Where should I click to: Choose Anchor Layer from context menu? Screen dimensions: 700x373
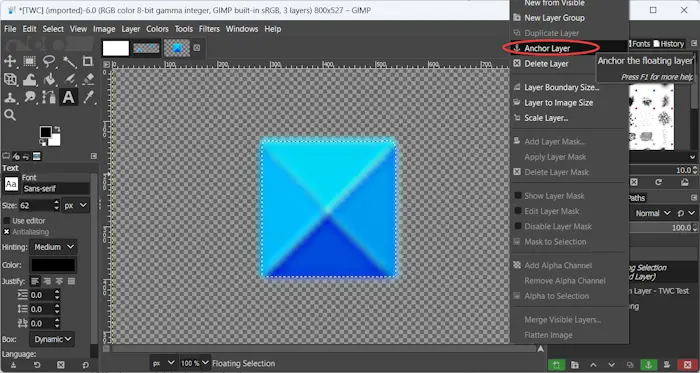pos(547,48)
